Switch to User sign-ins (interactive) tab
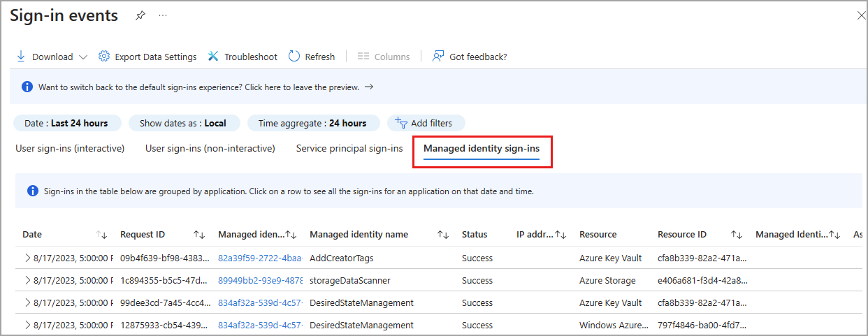The image size is (868, 336). click(70, 148)
